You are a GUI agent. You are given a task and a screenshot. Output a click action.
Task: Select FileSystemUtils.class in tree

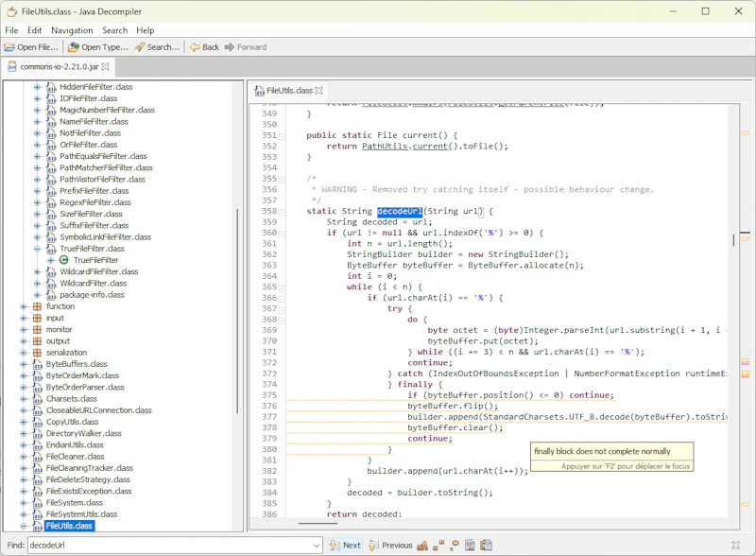[81, 514]
